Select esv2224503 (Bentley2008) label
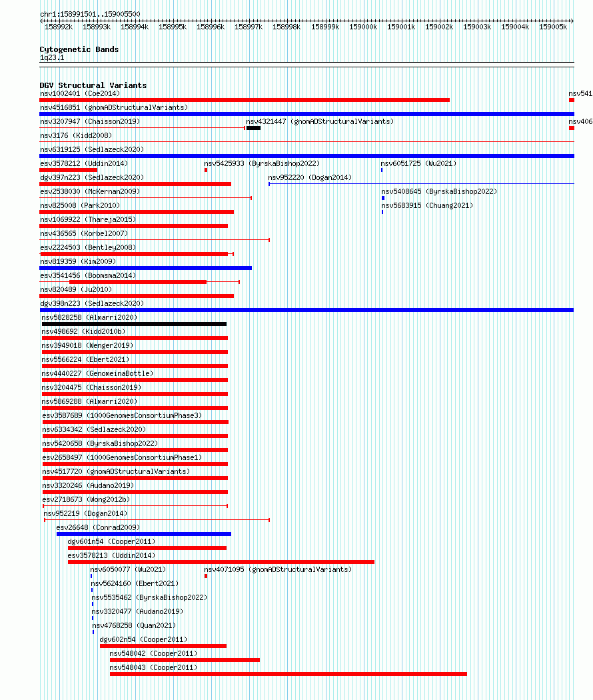Image resolution: width=593 pixels, height=700 pixels. point(88,247)
